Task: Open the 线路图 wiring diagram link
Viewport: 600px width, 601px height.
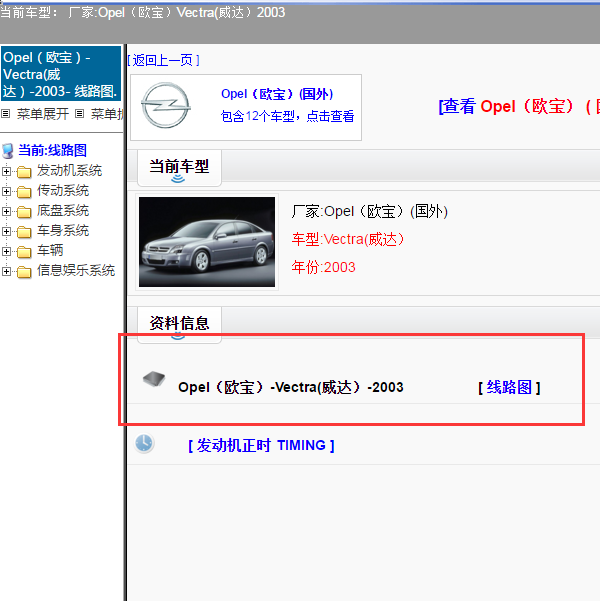Action: pos(509,387)
